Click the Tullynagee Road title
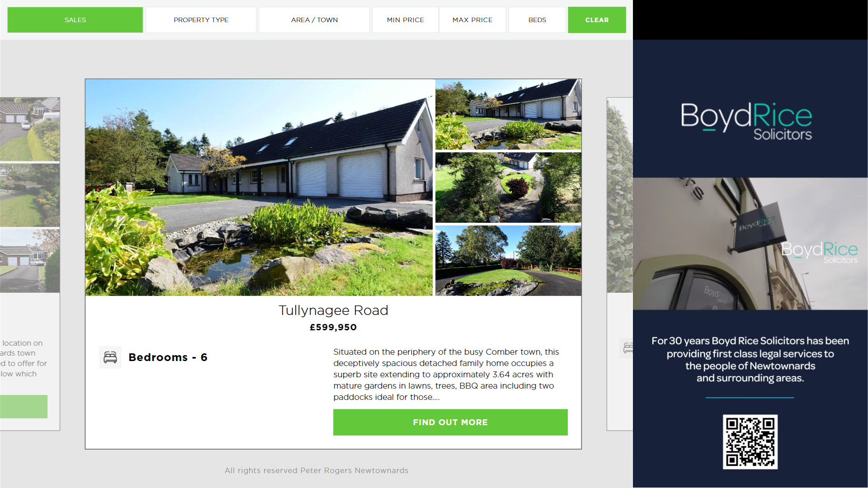868x488 pixels. tap(333, 310)
